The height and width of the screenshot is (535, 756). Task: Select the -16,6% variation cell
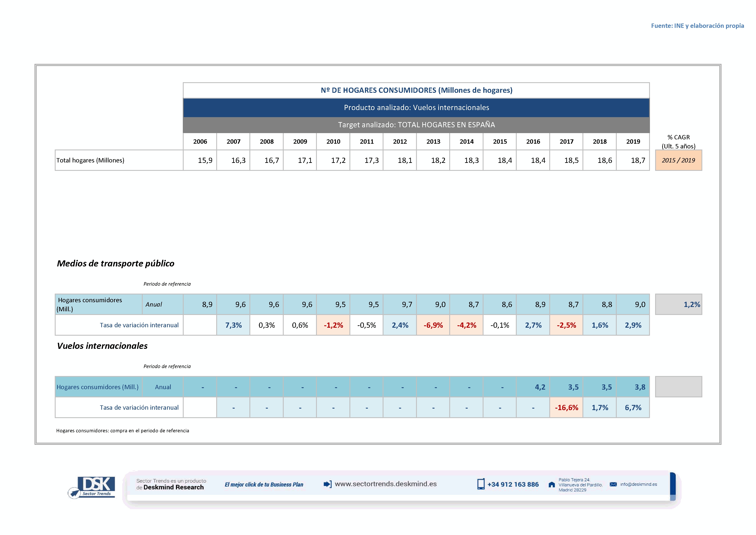[566, 408]
